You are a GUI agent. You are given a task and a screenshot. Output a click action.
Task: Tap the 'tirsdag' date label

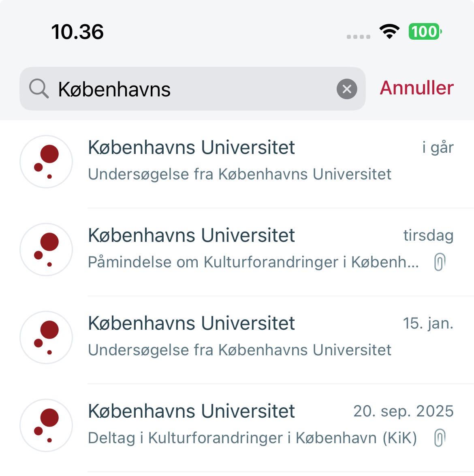(x=428, y=235)
